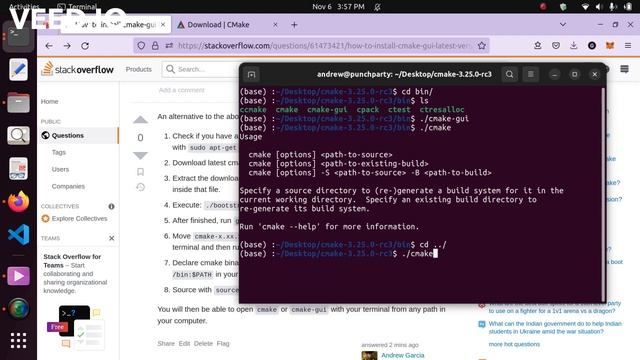Click the Stack Overflow logo
This screenshot has width=640, height=360.
(x=78, y=69)
